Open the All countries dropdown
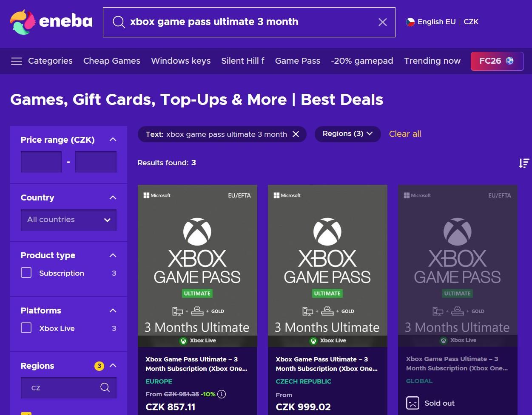Screen dimensions: 532x415 [x=68, y=220]
